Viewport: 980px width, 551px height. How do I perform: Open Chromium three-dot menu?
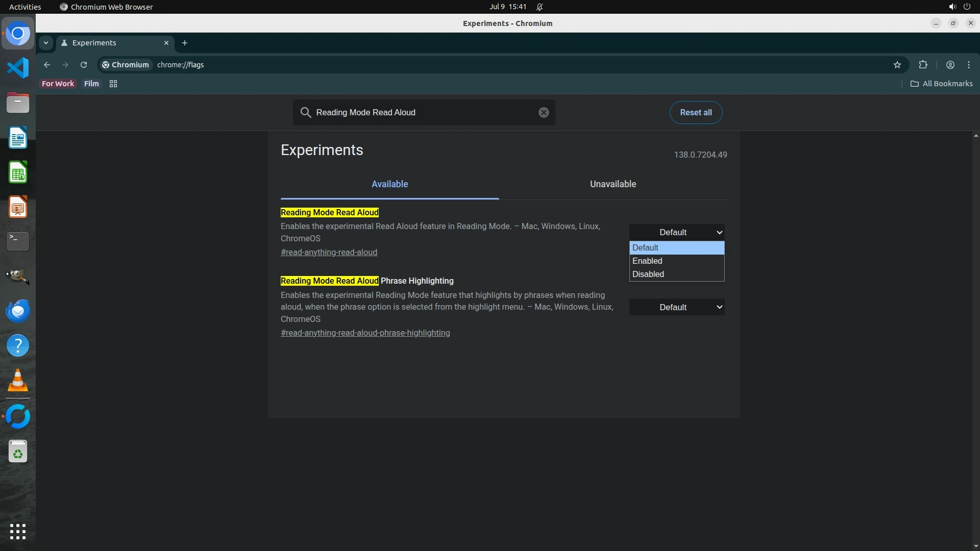[969, 65]
